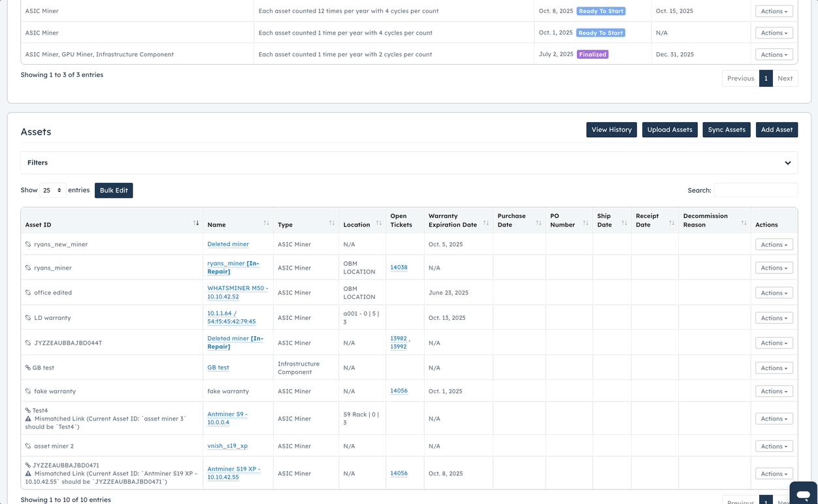Open Actions dropdown for ryans_miner row
This screenshot has height=504, width=818.
click(x=774, y=268)
